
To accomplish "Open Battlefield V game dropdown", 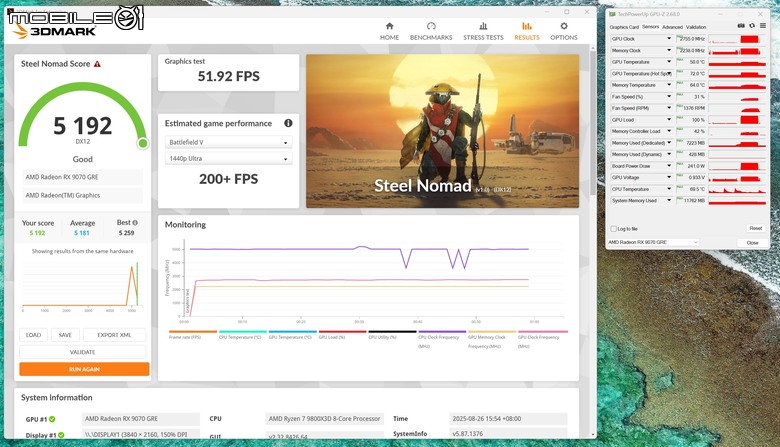I will click(228, 142).
